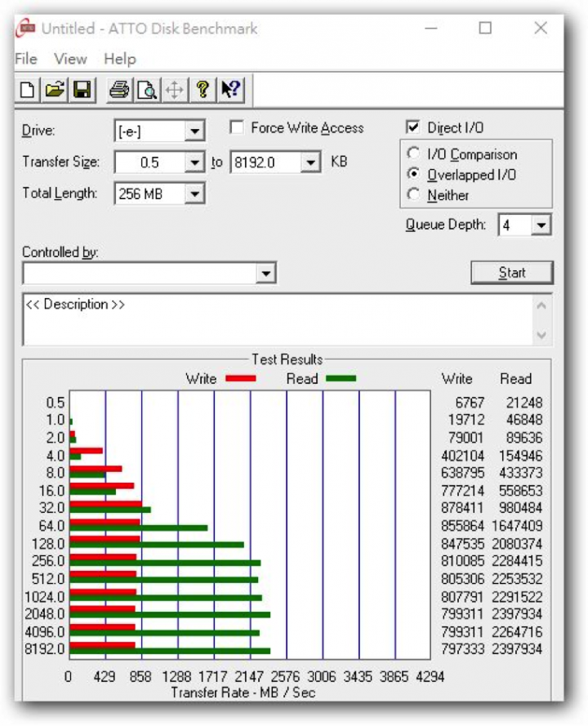The width and height of the screenshot is (588, 726).
Task: Click the red write bar for 32.0
Action: [106, 504]
